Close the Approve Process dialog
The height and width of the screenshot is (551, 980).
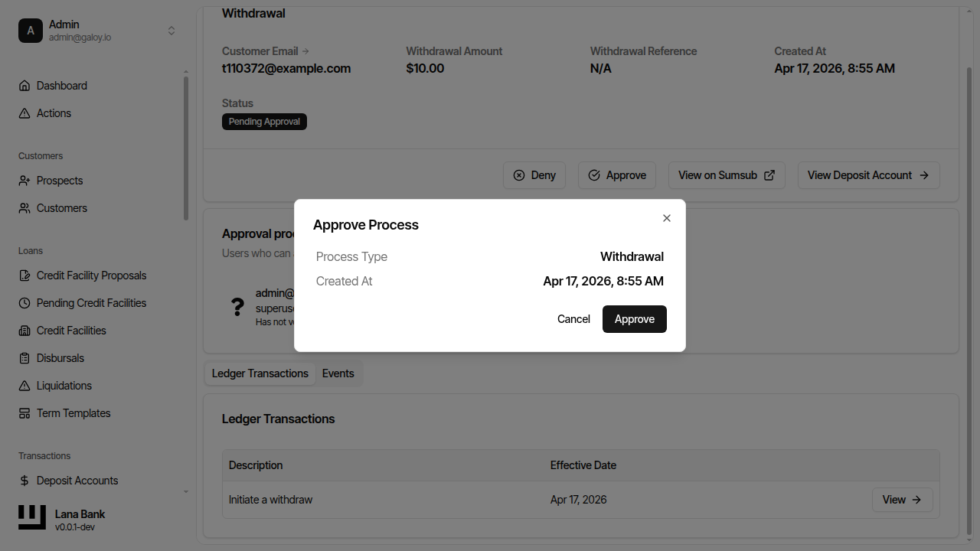[667, 218]
